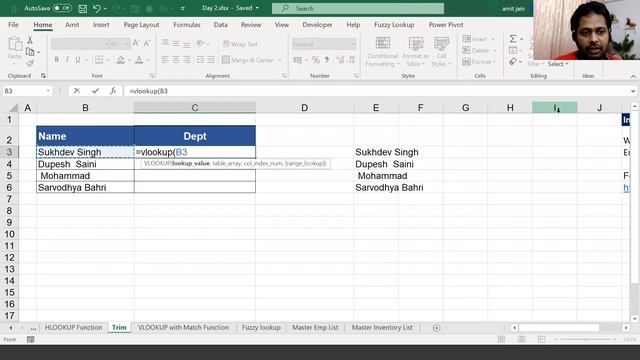Select column C header
640x360 pixels.
195,108
